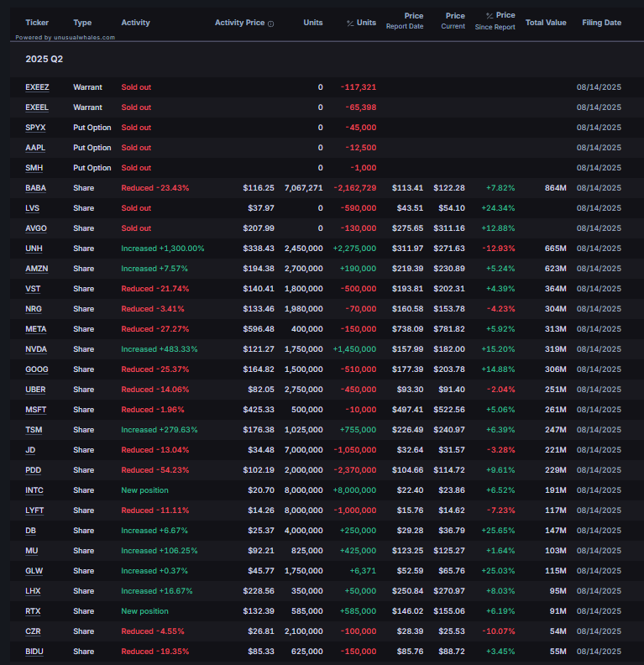
Task: Click the $781.82 current price cell
Action: point(449,329)
